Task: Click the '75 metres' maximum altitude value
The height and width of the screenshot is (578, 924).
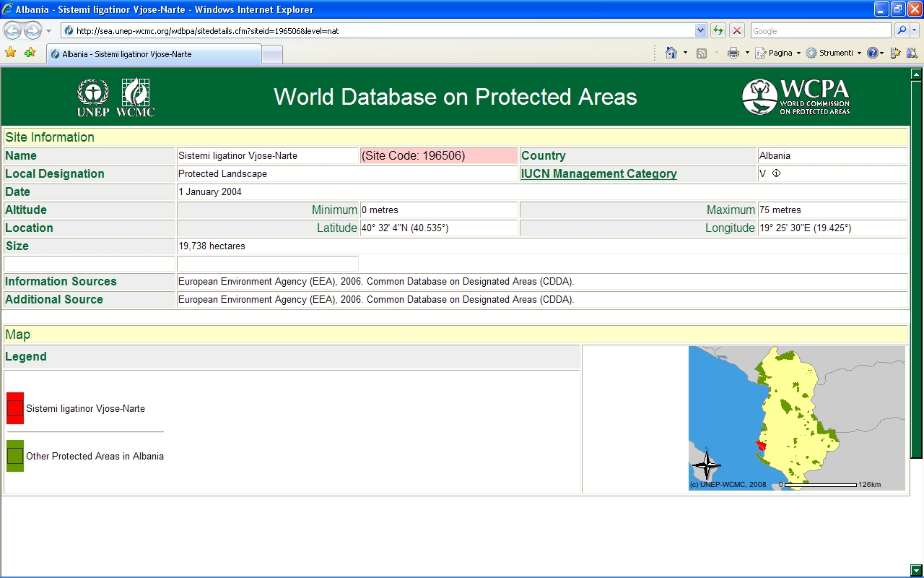Action: 780,210
